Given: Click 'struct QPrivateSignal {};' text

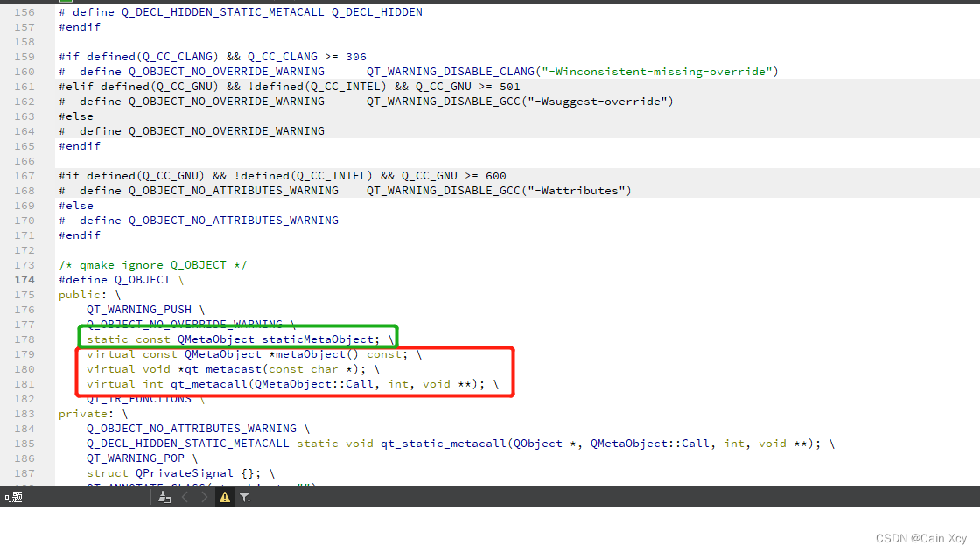Looking at the screenshot, I should (x=174, y=473).
